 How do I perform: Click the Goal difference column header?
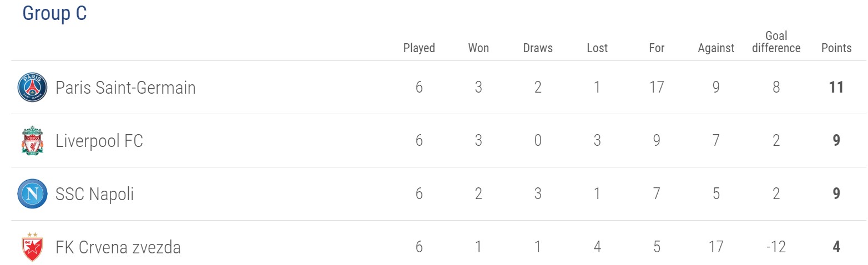[x=776, y=42]
